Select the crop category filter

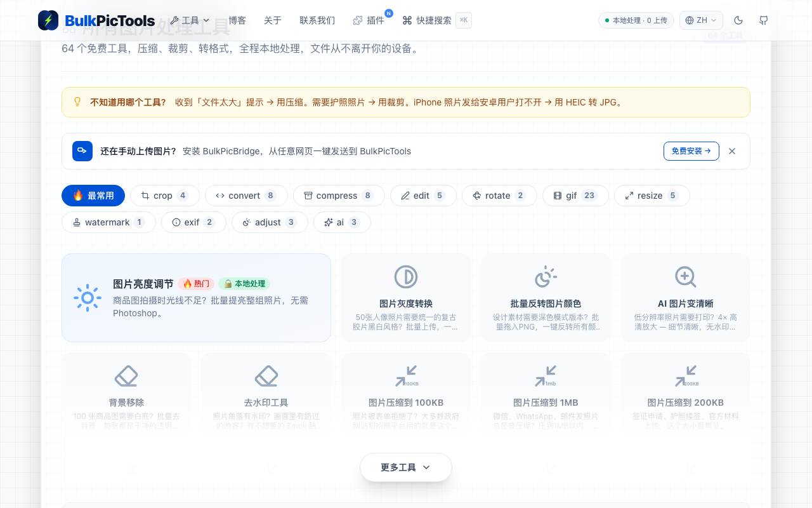pyautogui.click(x=165, y=196)
